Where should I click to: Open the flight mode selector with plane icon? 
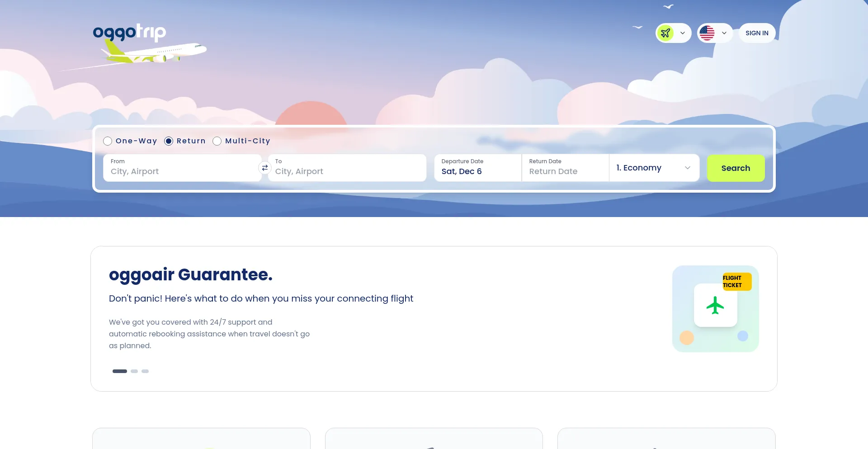[x=673, y=33]
